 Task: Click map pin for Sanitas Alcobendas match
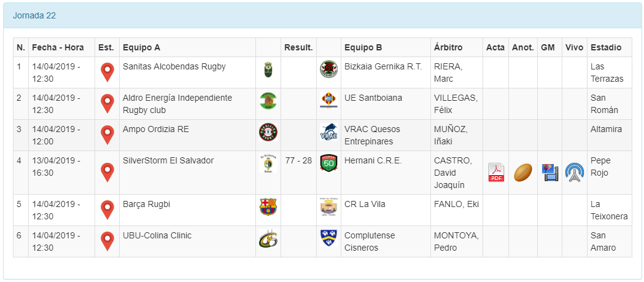tap(107, 72)
